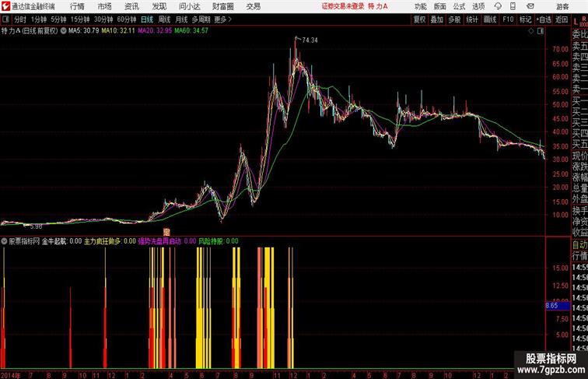Click the mobile phone icon
The image size is (588, 379).
tap(513, 6)
